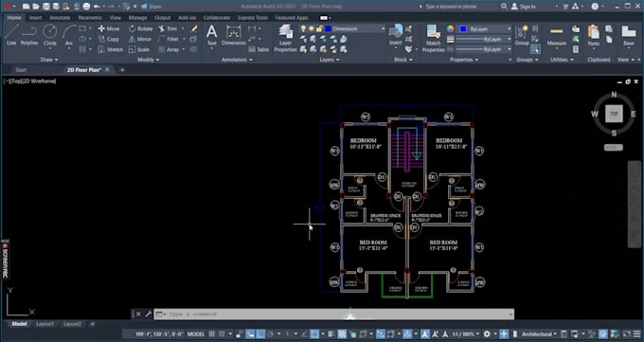The width and height of the screenshot is (644, 342).
Task: Click the Undo arrow in quick access toolbar
Action: (97, 7)
